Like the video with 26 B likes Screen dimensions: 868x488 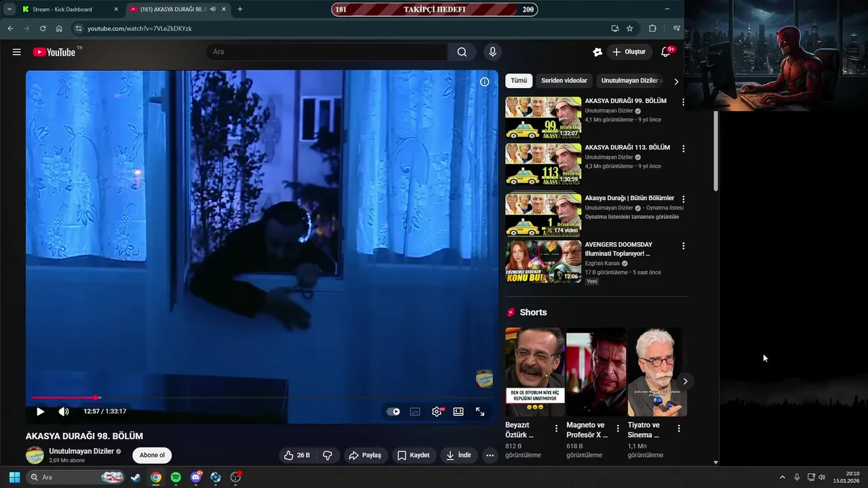click(x=297, y=455)
